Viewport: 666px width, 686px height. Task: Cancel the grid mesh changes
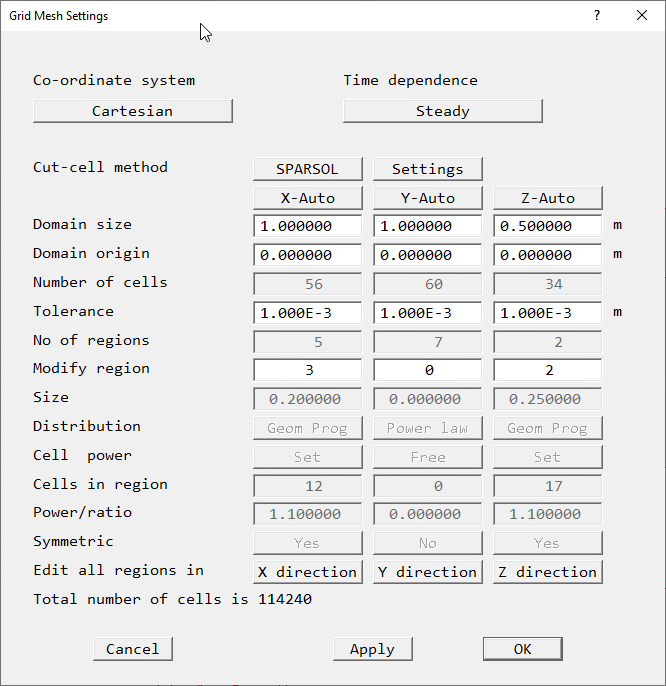pyautogui.click(x=133, y=649)
